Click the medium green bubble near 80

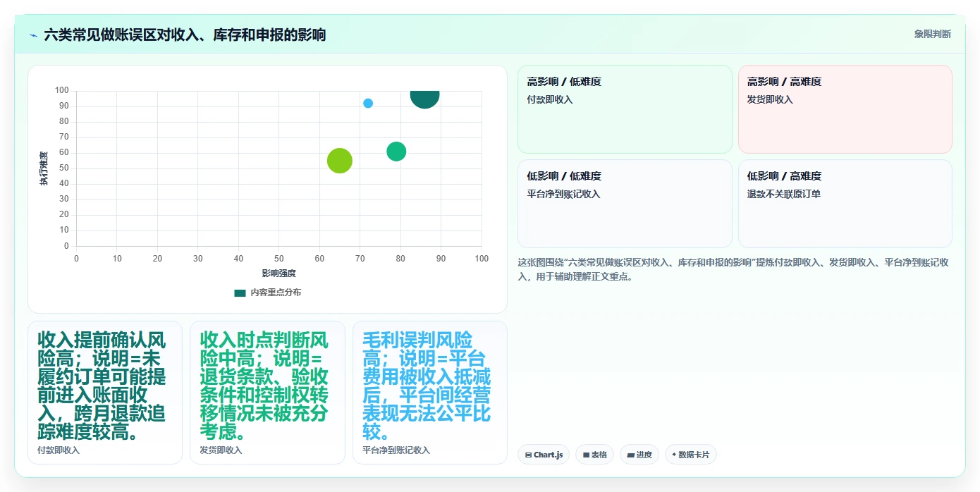click(x=396, y=152)
